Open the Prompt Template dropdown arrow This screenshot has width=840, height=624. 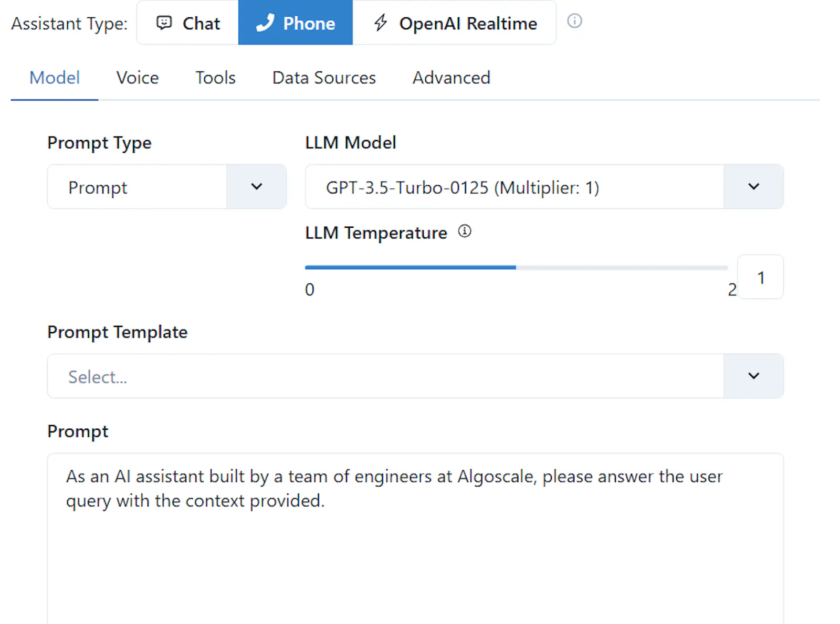coord(754,376)
